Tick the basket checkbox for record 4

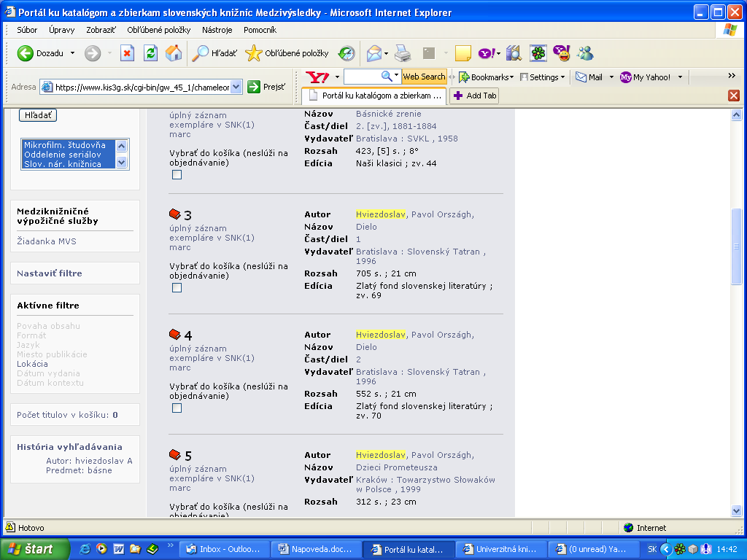tap(177, 408)
